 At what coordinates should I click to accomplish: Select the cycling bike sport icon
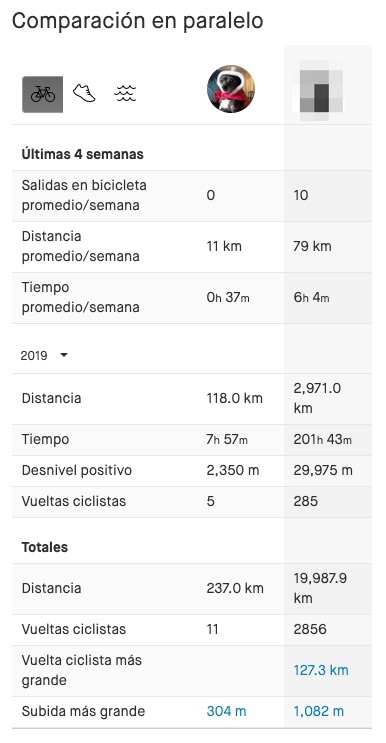coord(43,94)
